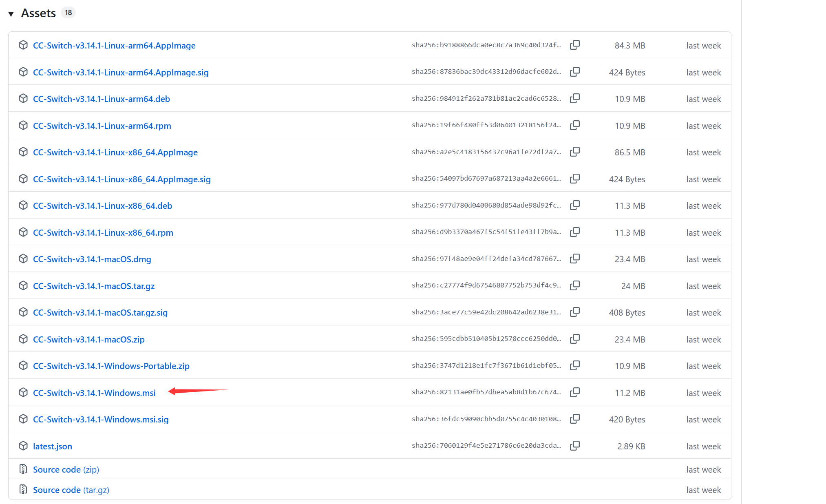Viewport: 826px width, 504px height.
Task: Download Source code (zip)
Action: [66, 469]
